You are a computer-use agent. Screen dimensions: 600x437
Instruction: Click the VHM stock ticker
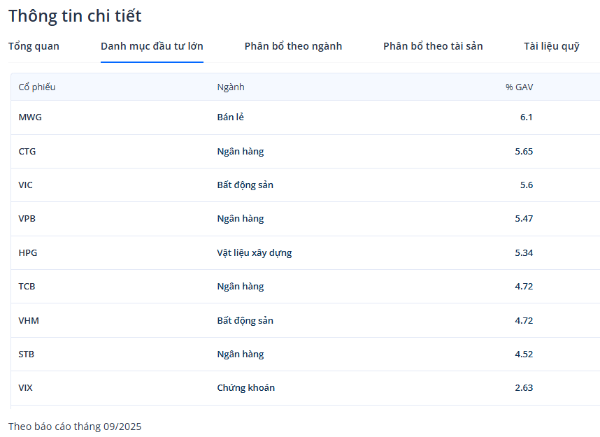click(x=29, y=321)
